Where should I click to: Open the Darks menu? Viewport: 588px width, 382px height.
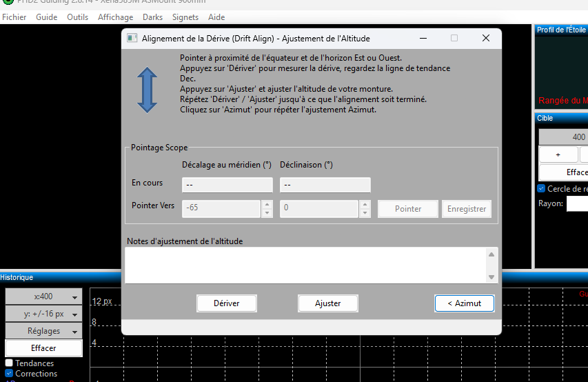[152, 17]
